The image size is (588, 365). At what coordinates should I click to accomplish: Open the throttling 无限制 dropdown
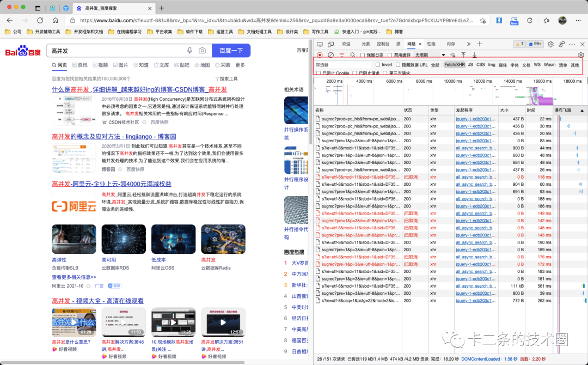point(430,55)
